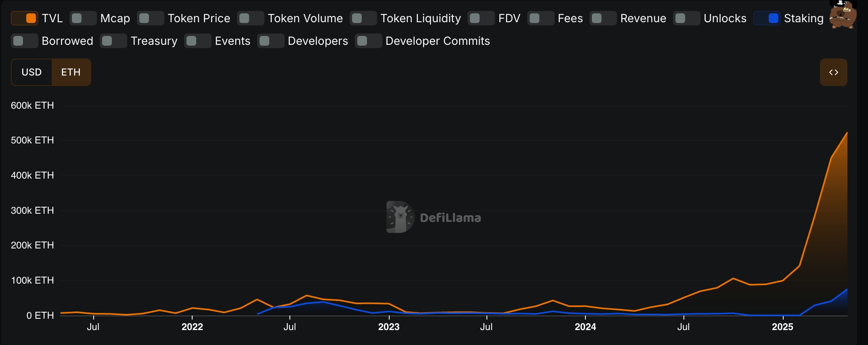Enable the Token Price series
Screen dimensions: 868x345
point(150,19)
